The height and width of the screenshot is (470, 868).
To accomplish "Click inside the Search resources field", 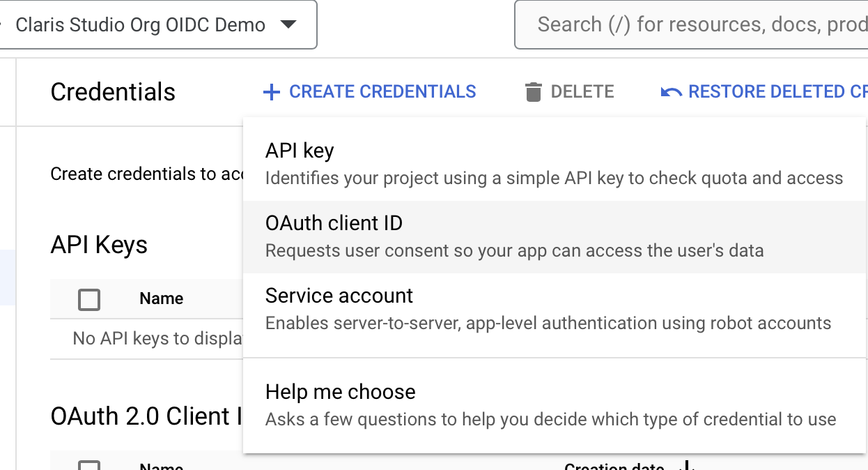I will click(x=690, y=24).
